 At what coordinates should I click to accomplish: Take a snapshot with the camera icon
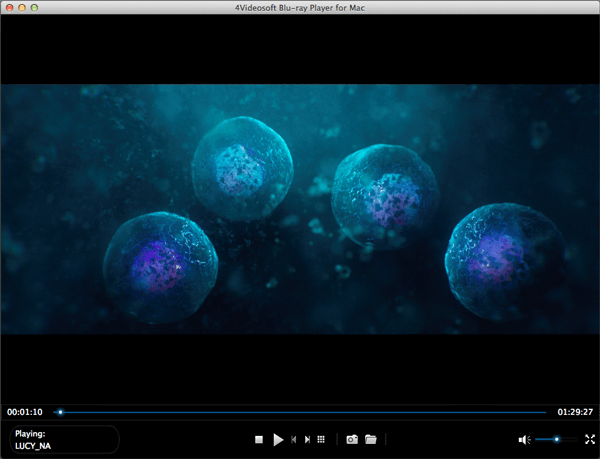(352, 439)
